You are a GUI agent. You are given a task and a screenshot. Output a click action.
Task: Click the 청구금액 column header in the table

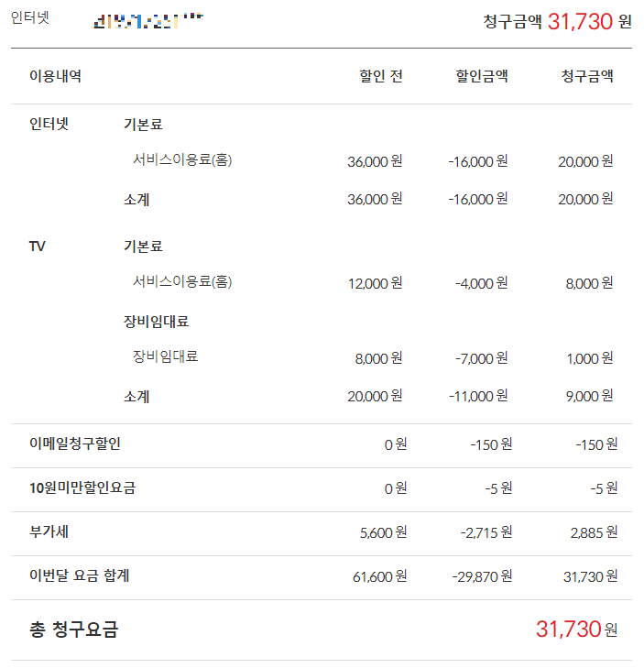586,76
